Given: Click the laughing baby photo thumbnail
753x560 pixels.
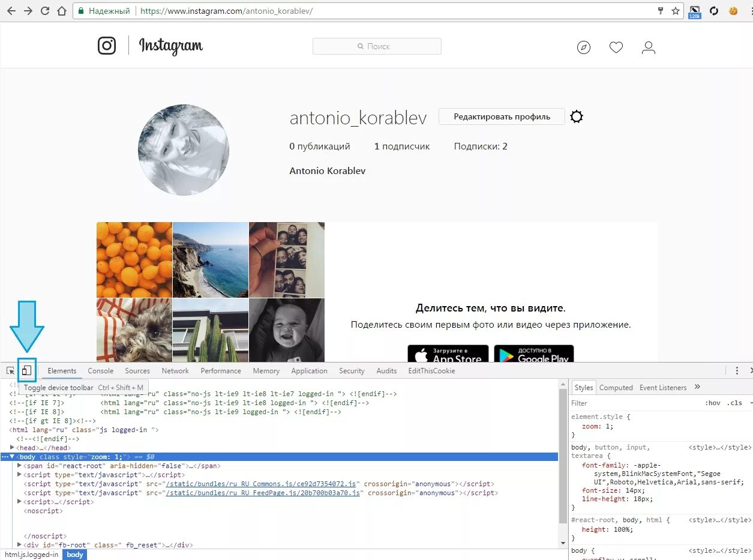Looking at the screenshot, I should click(287, 331).
